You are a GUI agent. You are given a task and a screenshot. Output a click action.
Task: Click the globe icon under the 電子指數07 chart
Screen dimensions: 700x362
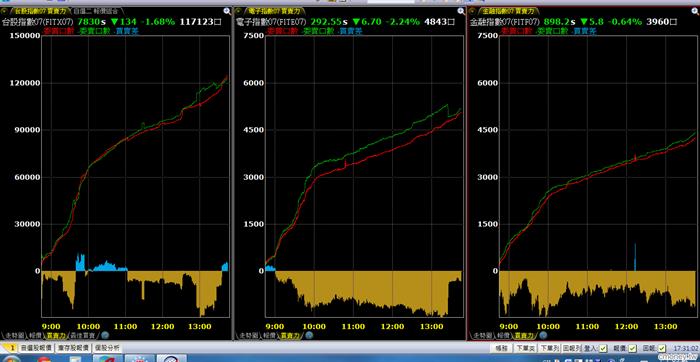[309, 335]
